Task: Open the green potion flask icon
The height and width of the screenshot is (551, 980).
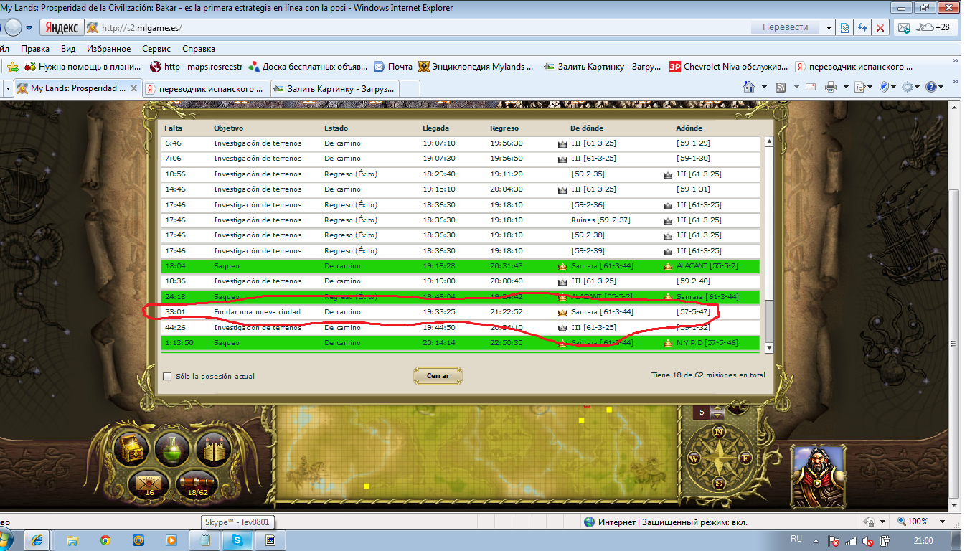Action: pos(172,451)
